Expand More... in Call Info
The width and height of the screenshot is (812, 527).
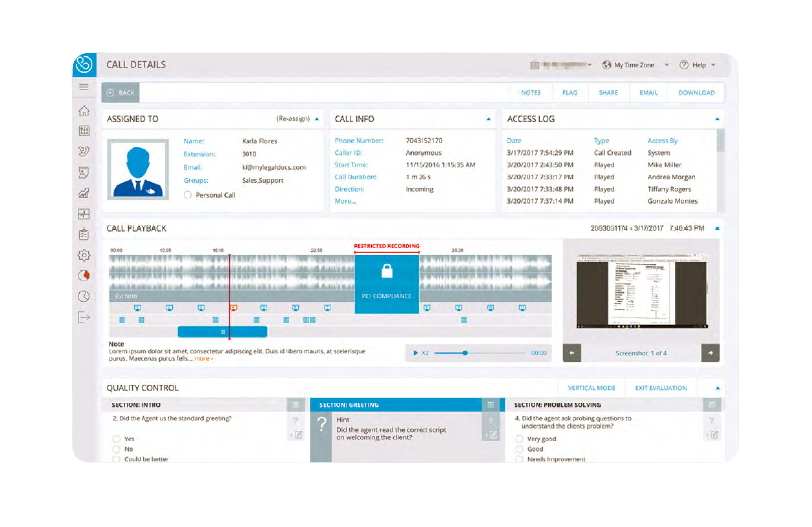(345, 201)
